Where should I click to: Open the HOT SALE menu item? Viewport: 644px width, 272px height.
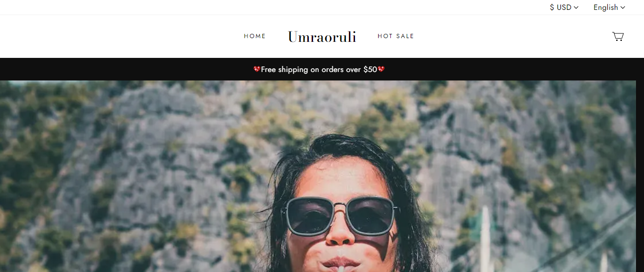[396, 36]
